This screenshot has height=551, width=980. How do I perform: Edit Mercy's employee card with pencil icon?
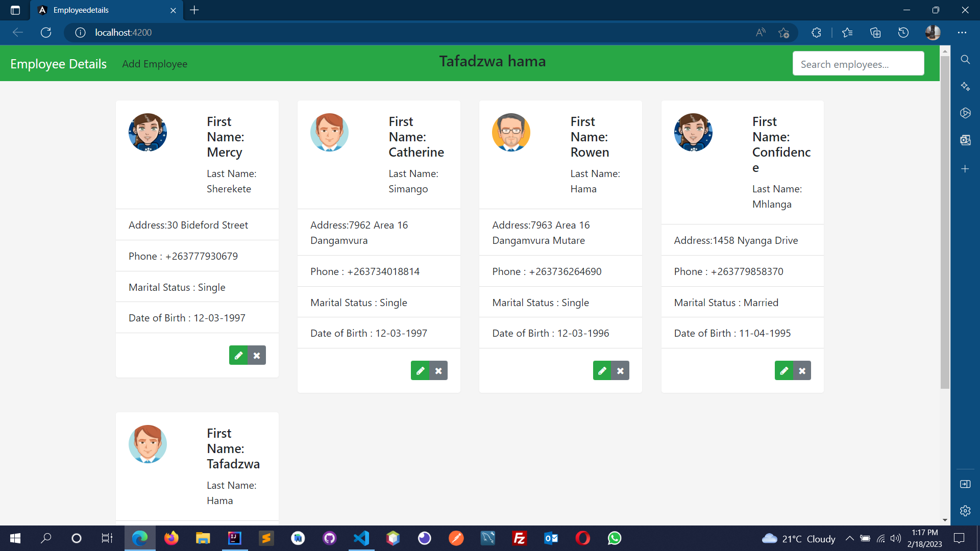coord(238,356)
